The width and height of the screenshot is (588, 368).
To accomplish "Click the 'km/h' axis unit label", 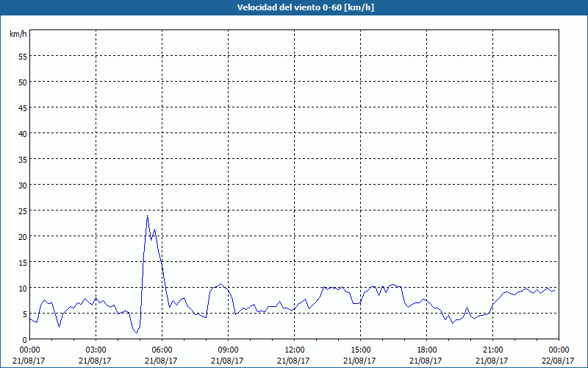I will pyautogui.click(x=18, y=34).
